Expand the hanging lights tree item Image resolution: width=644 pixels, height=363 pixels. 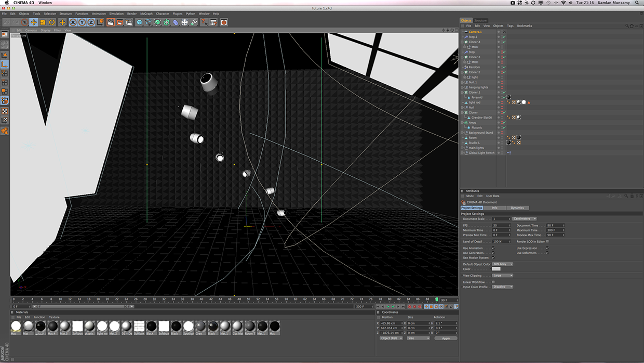(x=462, y=87)
